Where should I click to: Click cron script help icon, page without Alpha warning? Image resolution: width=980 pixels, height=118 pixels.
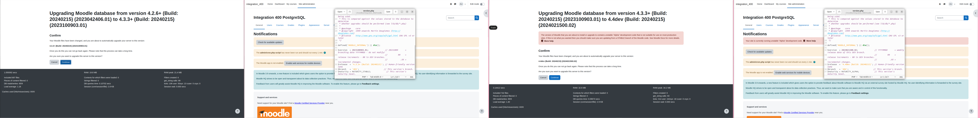point(324,53)
